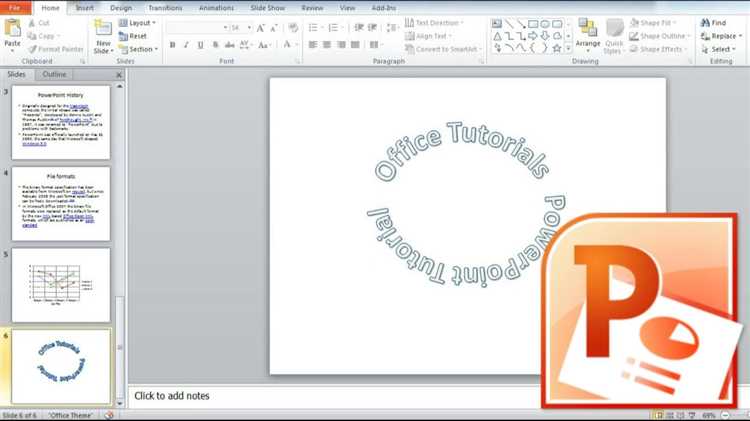Viewport: 750px width, 421px height.
Task: Click the Convert to SmartArt button
Action: pos(444,48)
